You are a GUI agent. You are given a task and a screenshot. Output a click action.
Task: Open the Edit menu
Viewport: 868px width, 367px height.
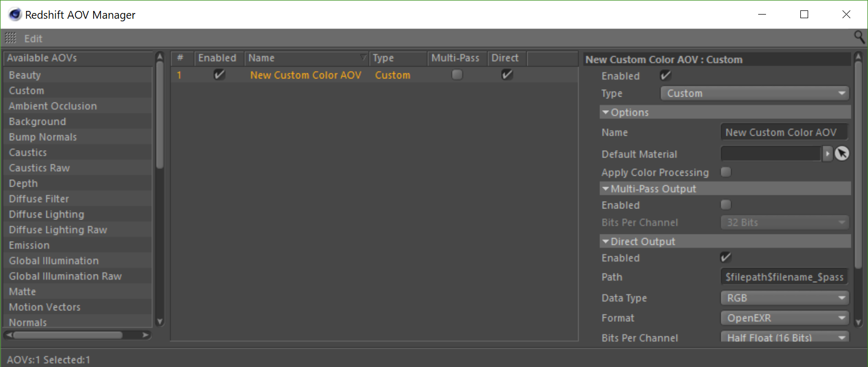tap(33, 38)
